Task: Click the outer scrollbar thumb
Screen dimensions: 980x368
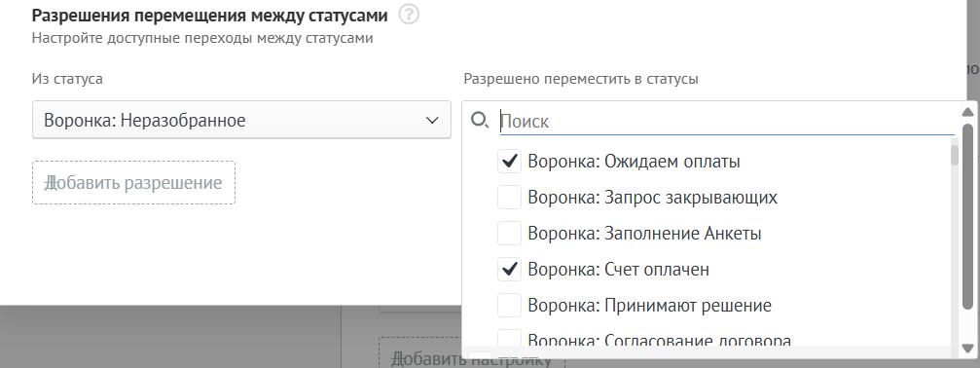Action: point(967,216)
